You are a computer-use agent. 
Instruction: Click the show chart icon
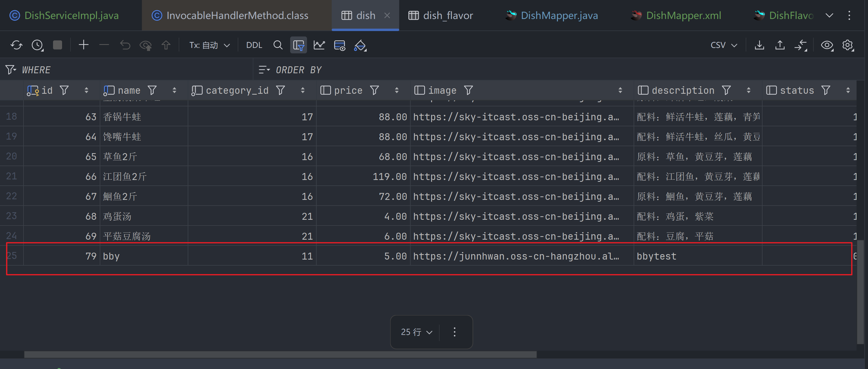click(x=319, y=45)
